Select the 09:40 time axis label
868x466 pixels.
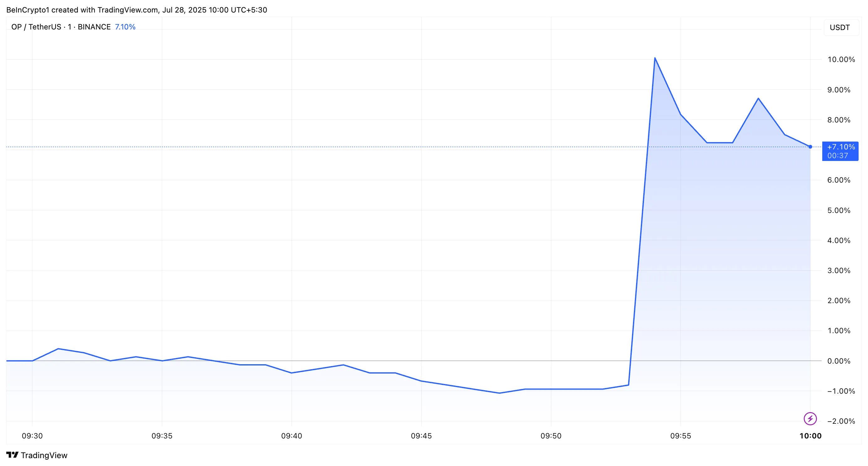tap(292, 436)
